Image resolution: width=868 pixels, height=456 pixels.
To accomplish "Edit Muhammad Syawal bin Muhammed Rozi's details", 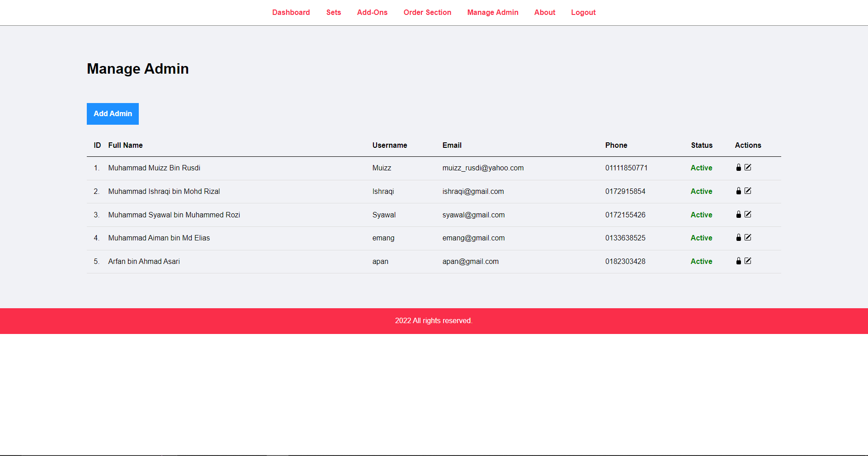I will [748, 214].
